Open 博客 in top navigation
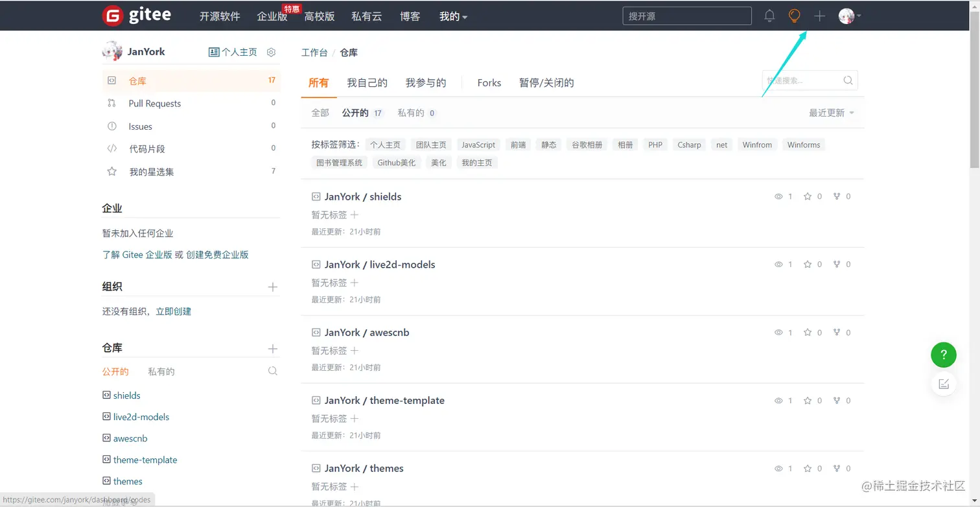This screenshot has width=980, height=507. 410,16
